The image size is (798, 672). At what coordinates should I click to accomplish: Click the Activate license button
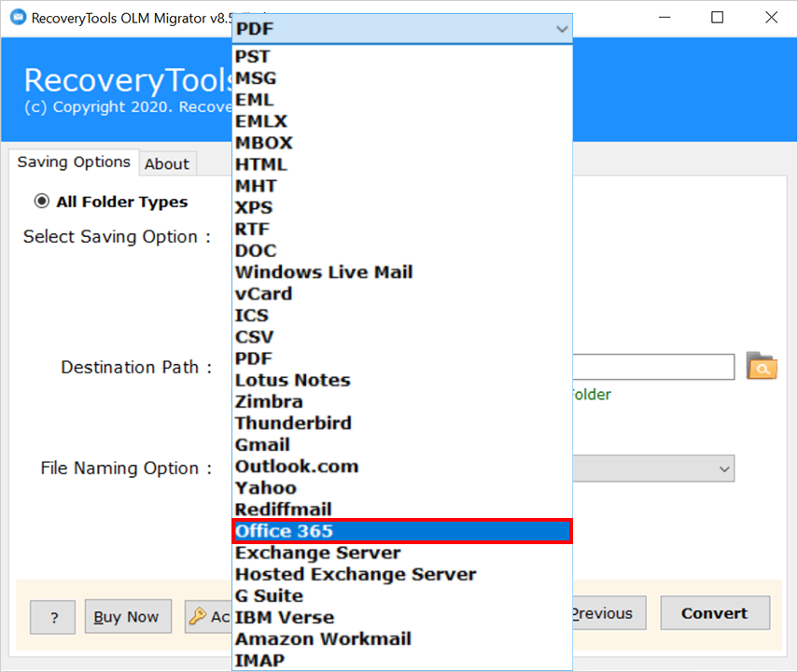(208, 617)
